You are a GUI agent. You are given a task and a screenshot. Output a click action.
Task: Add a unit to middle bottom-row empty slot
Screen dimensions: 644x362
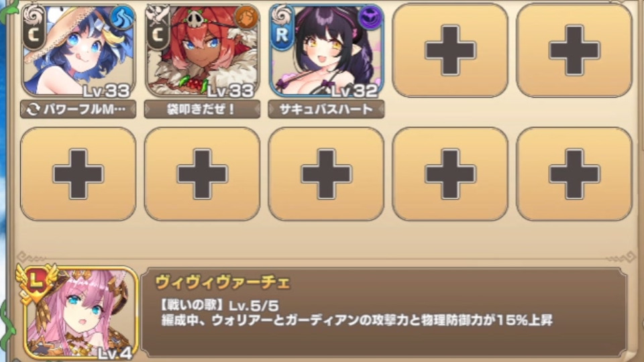327,174
